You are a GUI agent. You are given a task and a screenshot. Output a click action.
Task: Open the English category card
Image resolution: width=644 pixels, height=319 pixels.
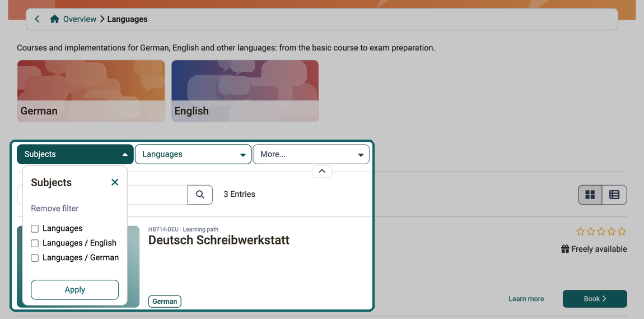click(x=245, y=91)
